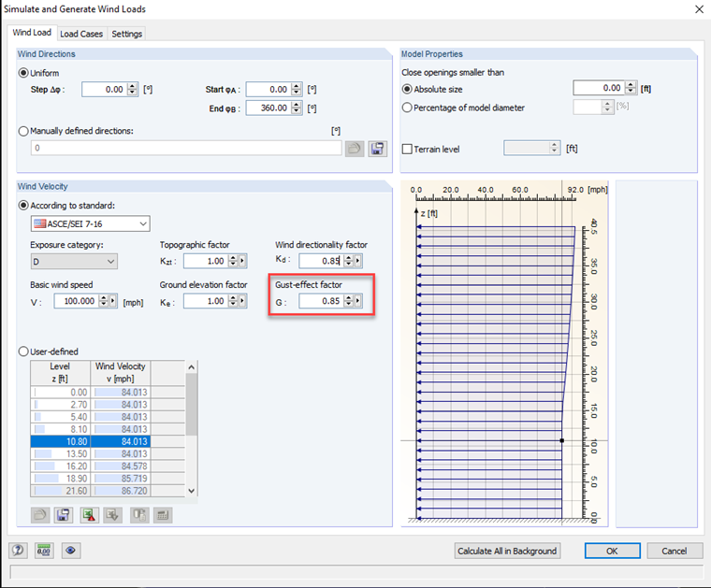Click the 85.719 wind velocity cell

tap(121, 479)
